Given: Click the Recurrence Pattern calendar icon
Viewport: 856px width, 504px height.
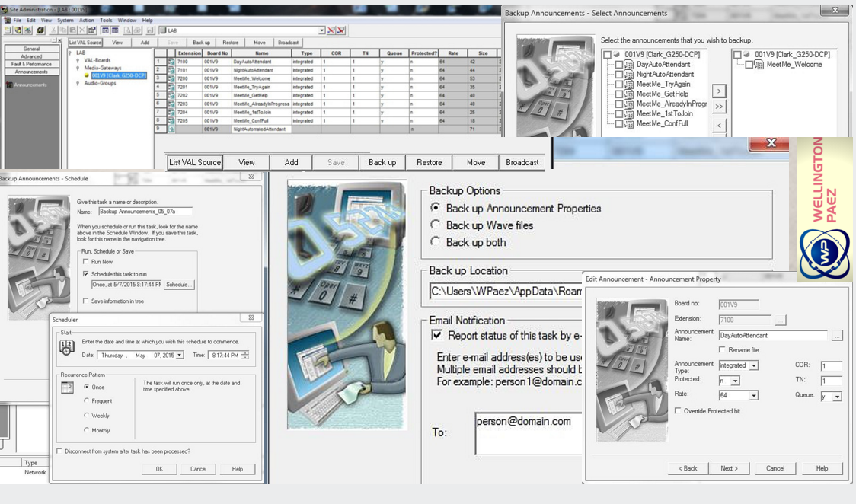Looking at the screenshot, I should pyautogui.click(x=67, y=388).
